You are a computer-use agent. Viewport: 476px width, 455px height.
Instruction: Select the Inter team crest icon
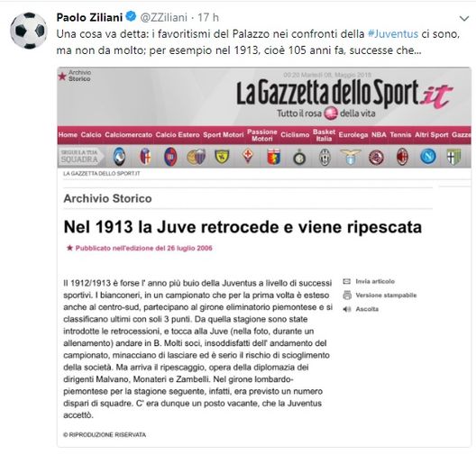299,158
